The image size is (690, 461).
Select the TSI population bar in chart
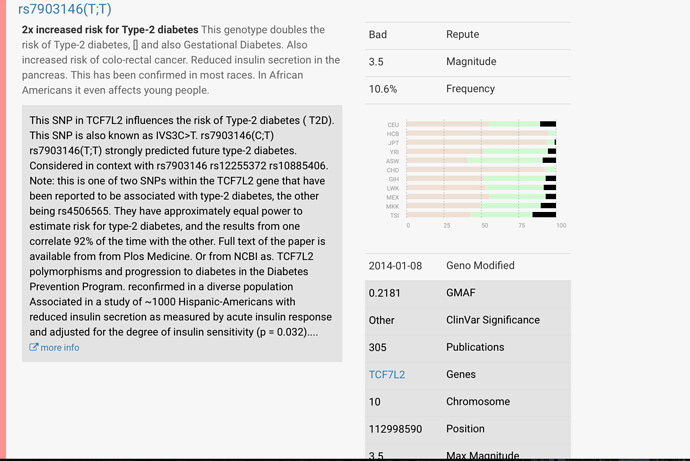481,215
